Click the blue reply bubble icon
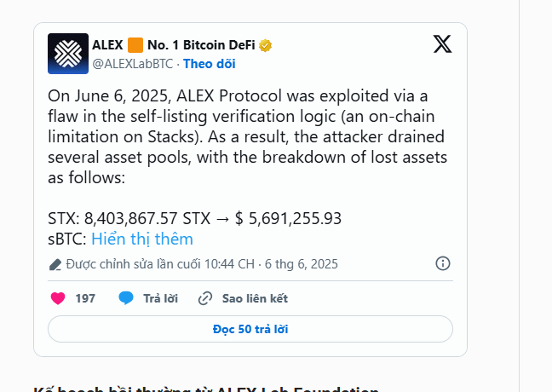The width and height of the screenshot is (552, 392). (126, 298)
